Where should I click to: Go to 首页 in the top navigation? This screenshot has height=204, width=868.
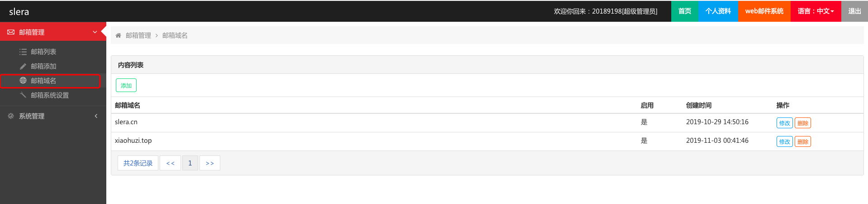pyautogui.click(x=684, y=11)
